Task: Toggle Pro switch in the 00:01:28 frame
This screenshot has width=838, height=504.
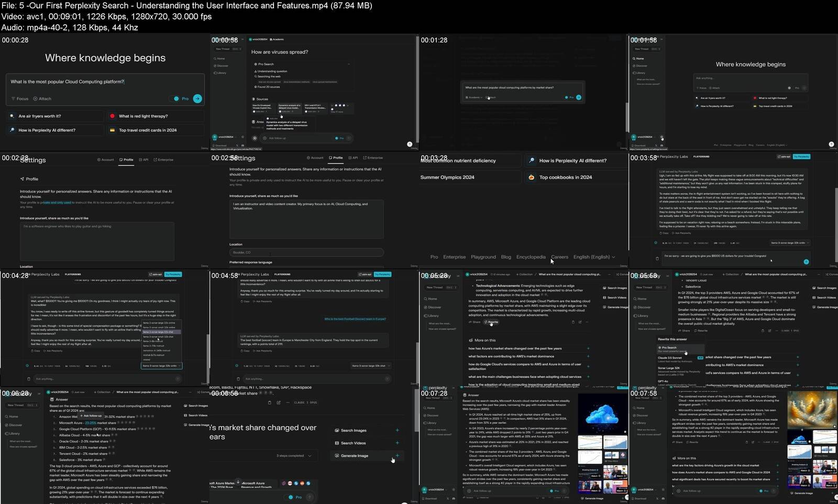Action: click(567, 97)
